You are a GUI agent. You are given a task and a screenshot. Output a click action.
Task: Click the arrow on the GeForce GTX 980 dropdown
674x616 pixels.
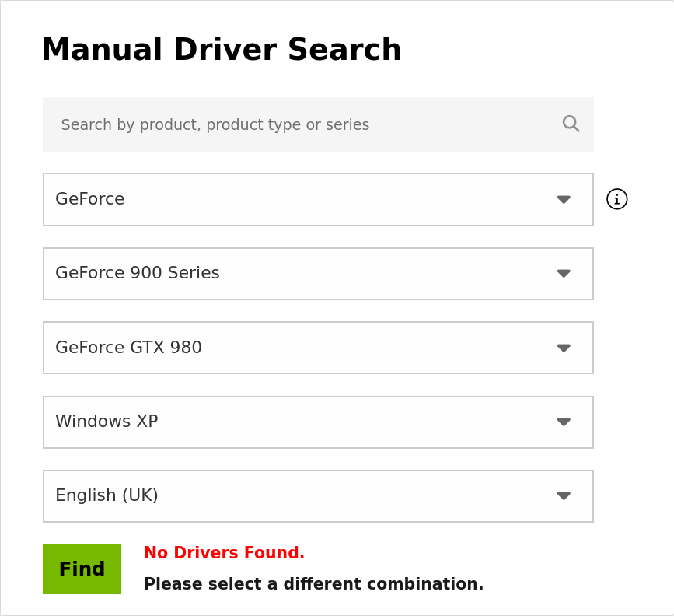(x=564, y=348)
